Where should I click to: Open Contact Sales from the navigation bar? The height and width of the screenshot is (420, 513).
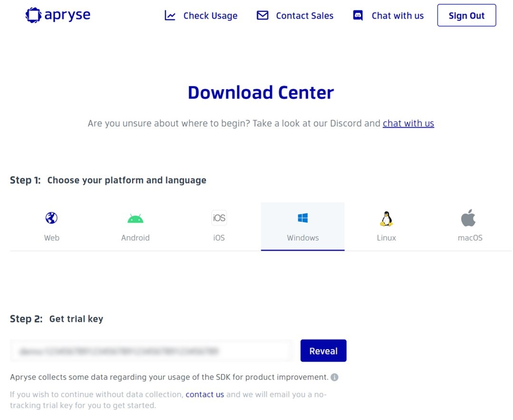click(x=304, y=15)
